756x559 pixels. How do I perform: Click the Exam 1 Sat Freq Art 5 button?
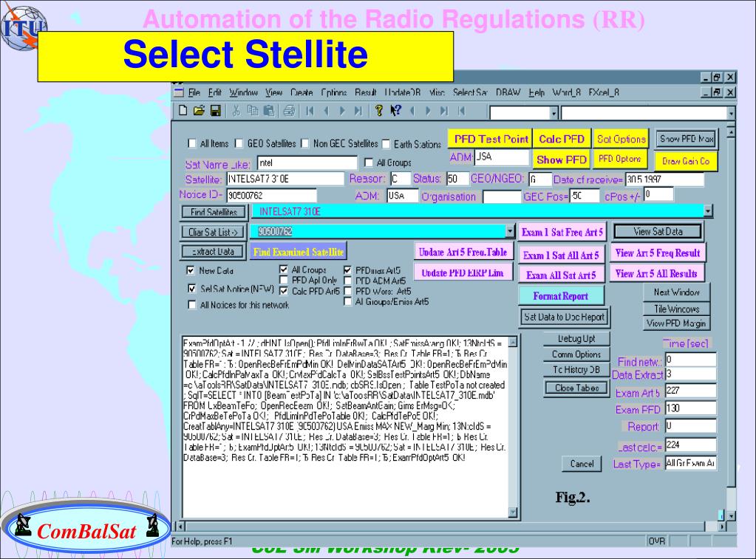click(562, 233)
